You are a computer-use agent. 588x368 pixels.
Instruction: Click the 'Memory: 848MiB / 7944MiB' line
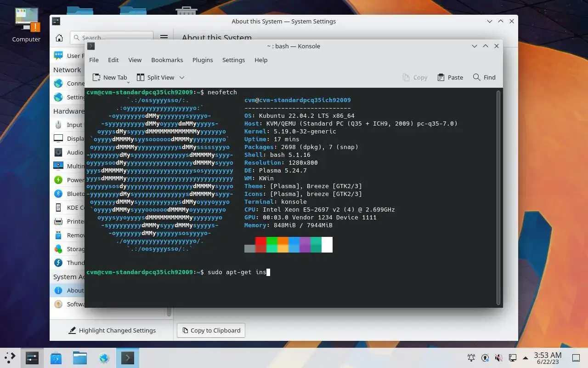288,225
